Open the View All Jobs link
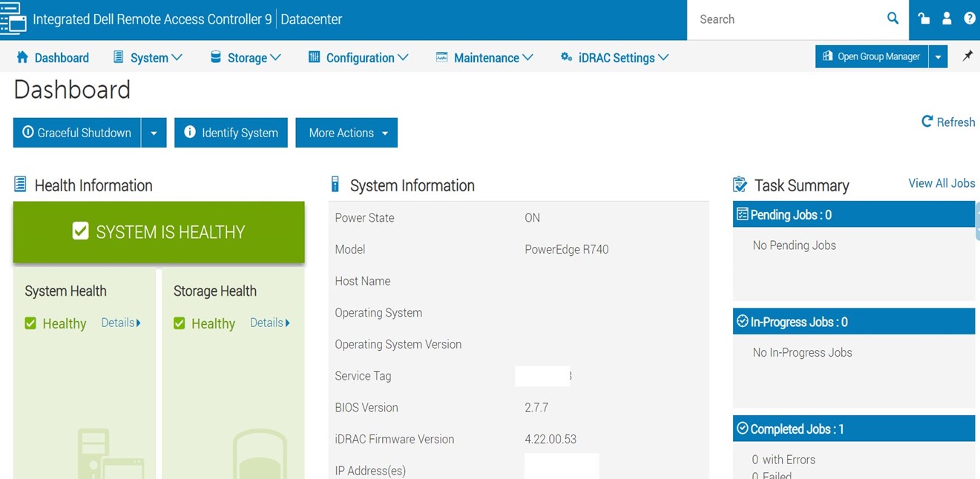Image resolution: width=980 pixels, height=479 pixels. click(941, 183)
